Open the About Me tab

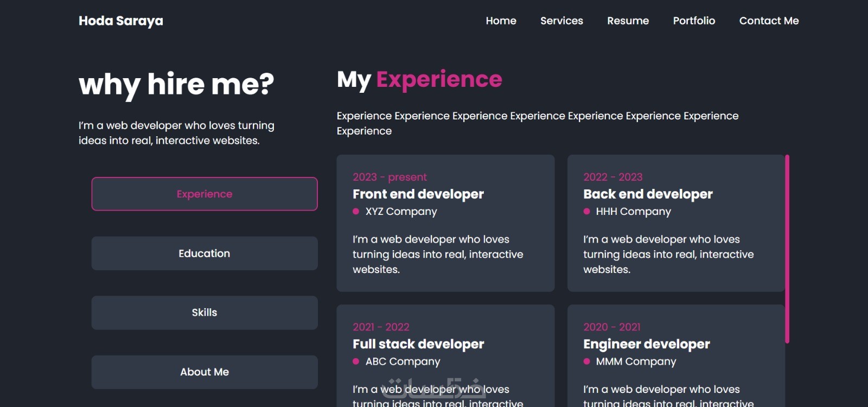[x=205, y=372]
